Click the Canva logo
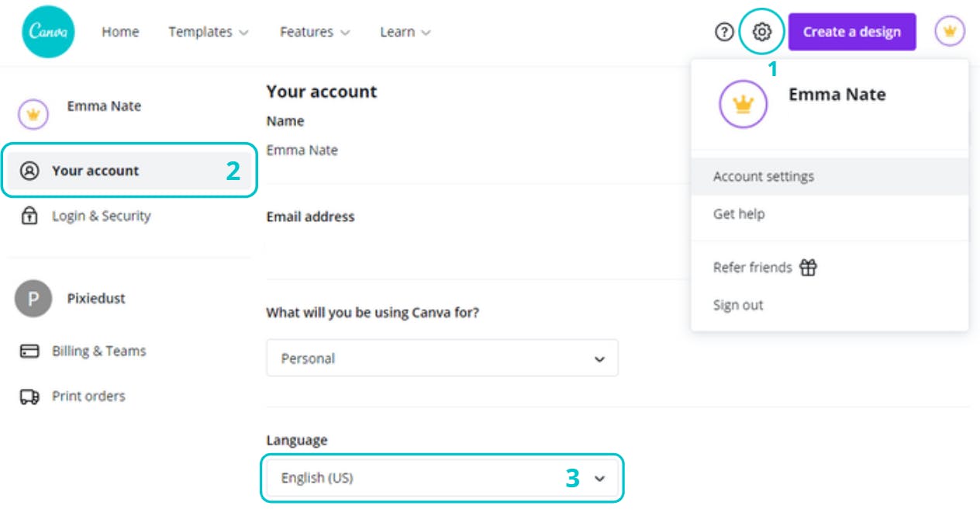The height and width of the screenshot is (516, 980). coord(49,32)
